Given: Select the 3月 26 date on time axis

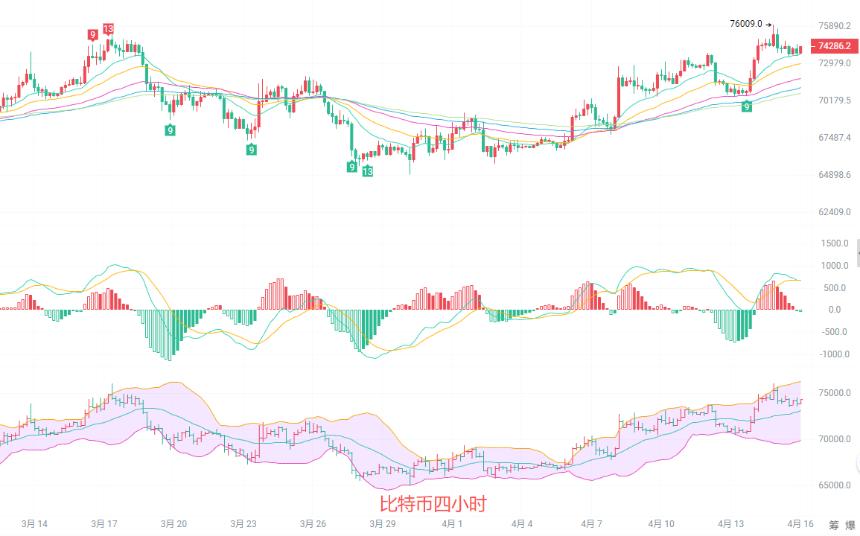Looking at the screenshot, I should point(313,524).
